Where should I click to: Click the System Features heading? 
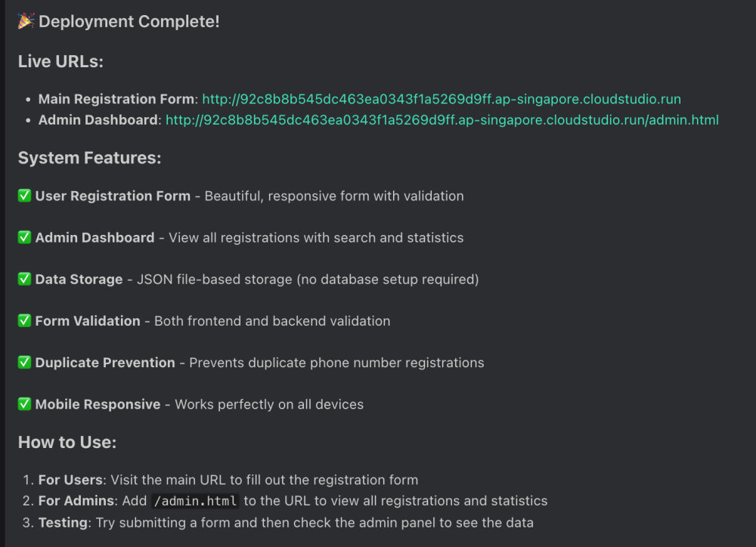89,158
